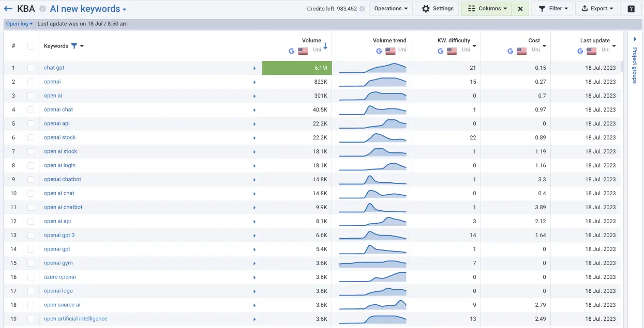Close the Columns panel with X button
This screenshot has width=644, height=328.
point(520,9)
